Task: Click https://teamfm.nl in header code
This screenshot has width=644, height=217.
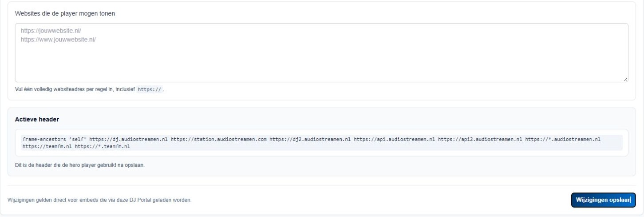Action: [x=47, y=146]
